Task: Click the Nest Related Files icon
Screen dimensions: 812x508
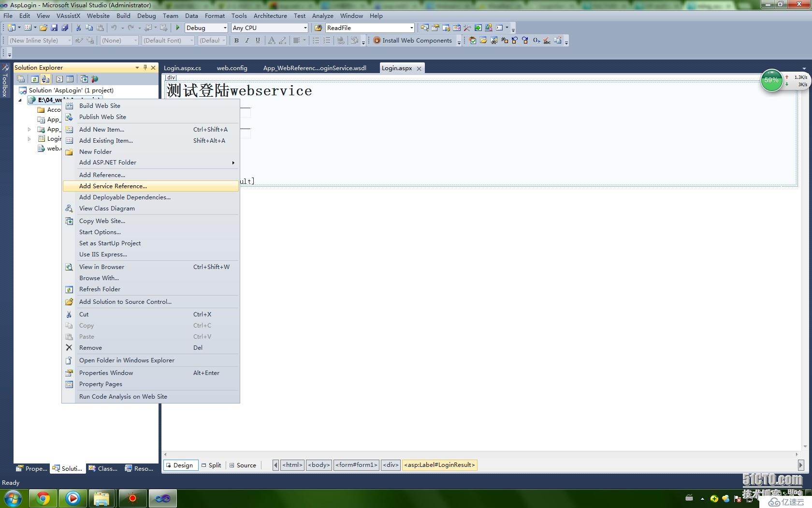Action: pos(45,79)
